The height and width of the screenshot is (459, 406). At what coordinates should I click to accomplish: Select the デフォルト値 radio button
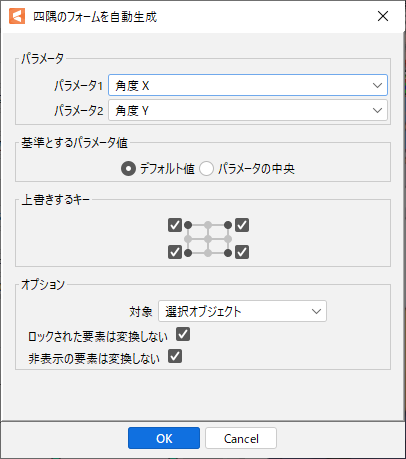coord(129,169)
